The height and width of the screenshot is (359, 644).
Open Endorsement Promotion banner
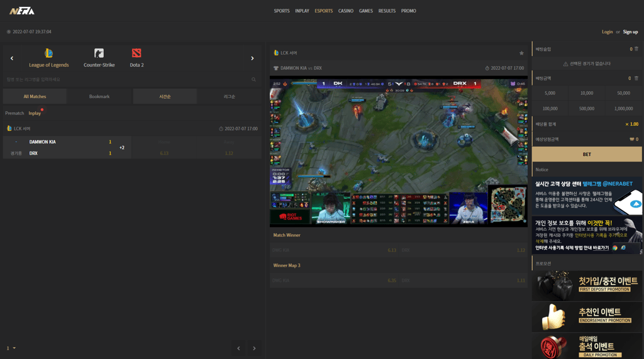(587, 317)
